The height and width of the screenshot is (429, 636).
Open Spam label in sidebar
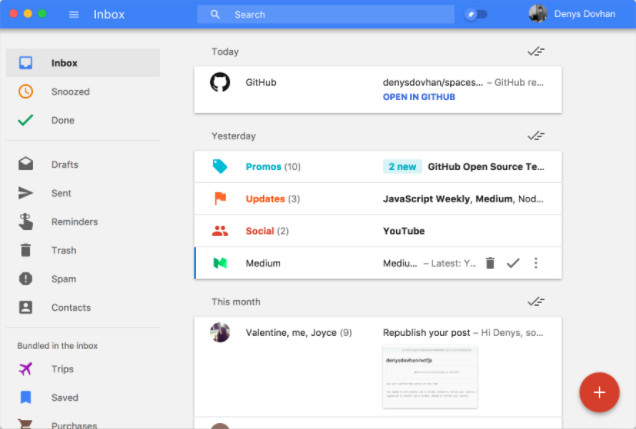coord(64,279)
